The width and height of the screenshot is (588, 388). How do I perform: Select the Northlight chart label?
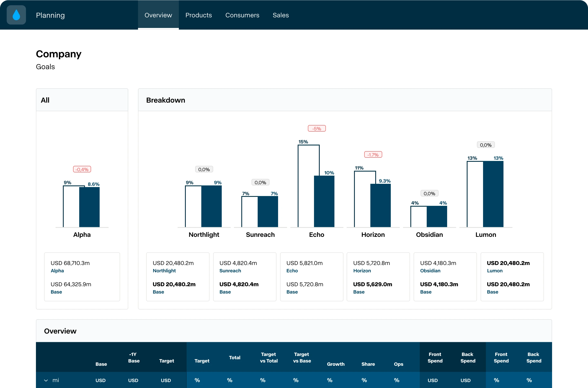pyautogui.click(x=204, y=235)
